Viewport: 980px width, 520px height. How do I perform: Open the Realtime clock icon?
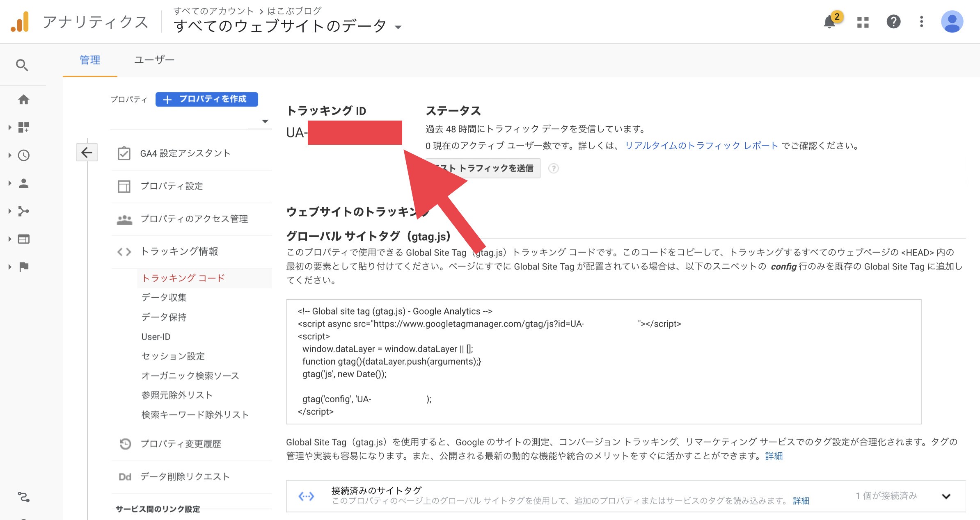24,155
